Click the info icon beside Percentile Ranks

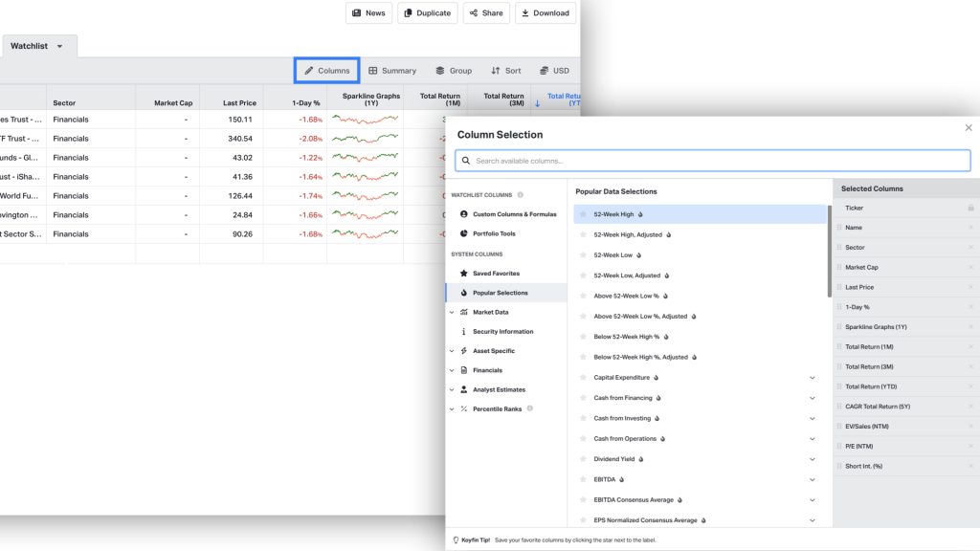(x=529, y=408)
